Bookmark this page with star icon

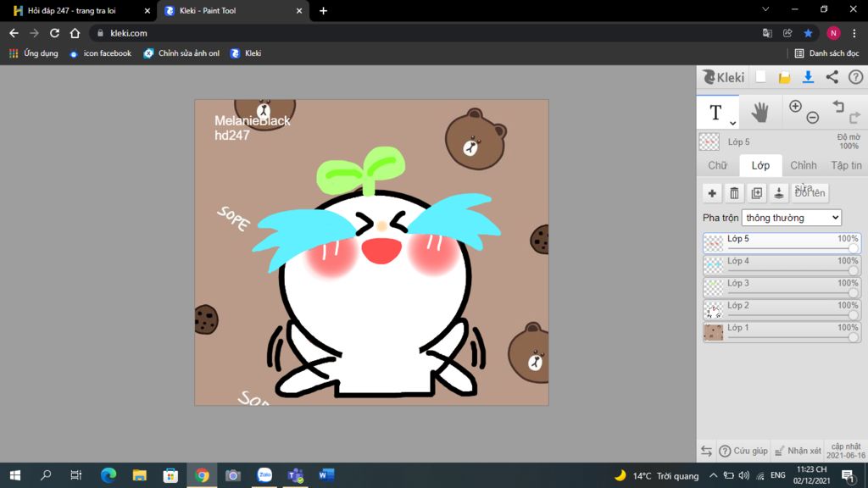pyautogui.click(x=808, y=33)
